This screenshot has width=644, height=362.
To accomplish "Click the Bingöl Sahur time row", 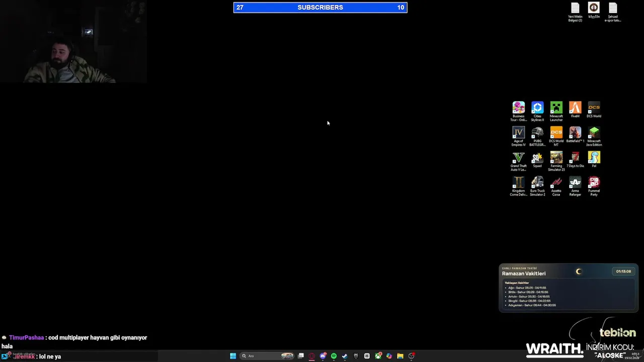I will point(529,301).
